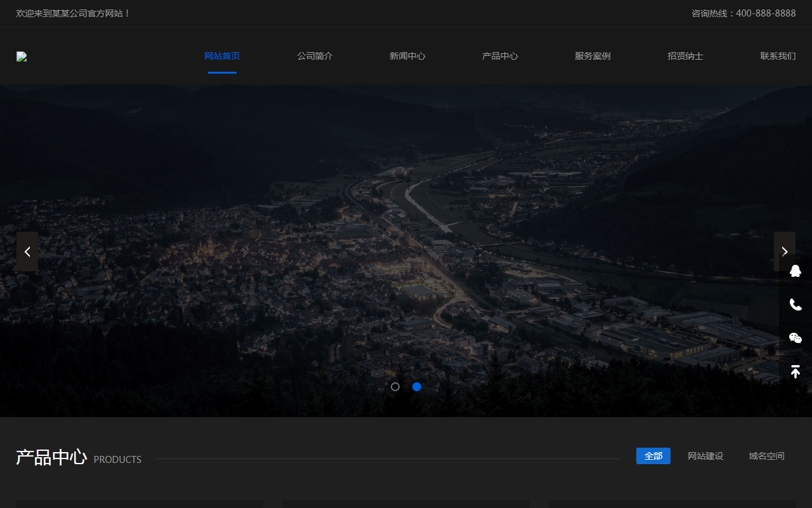Open the 招贤纳士 navigation link
The height and width of the screenshot is (508, 812).
[x=685, y=56]
